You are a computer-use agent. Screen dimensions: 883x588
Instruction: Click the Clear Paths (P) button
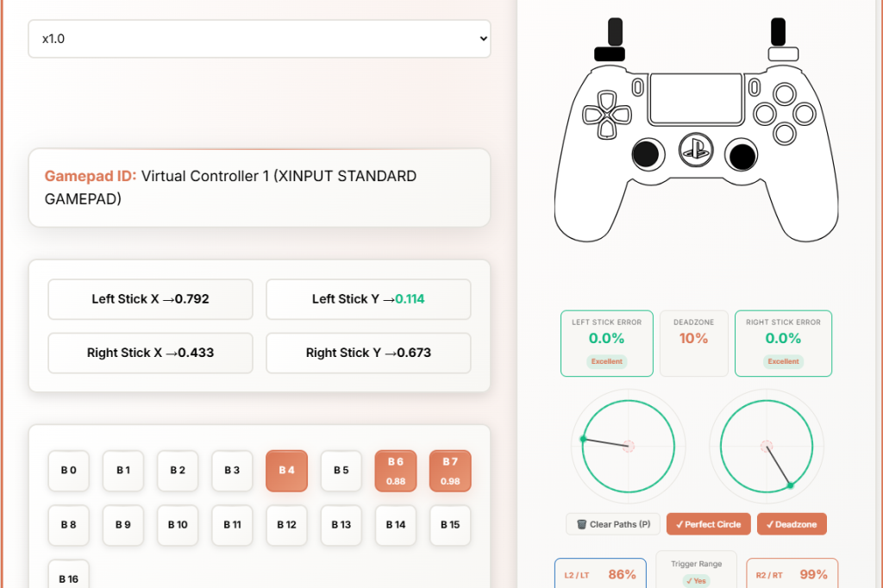[612, 524]
